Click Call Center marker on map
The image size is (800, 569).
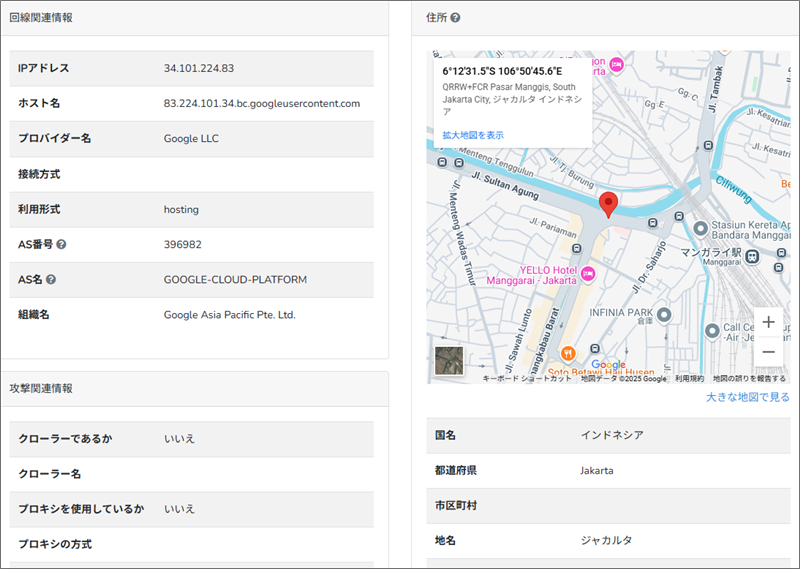712,331
